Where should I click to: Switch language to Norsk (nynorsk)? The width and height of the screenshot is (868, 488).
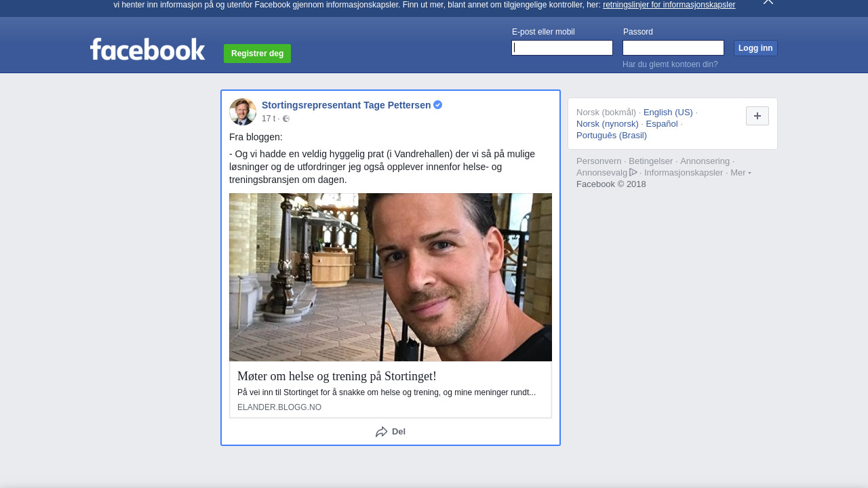pyautogui.click(x=608, y=124)
